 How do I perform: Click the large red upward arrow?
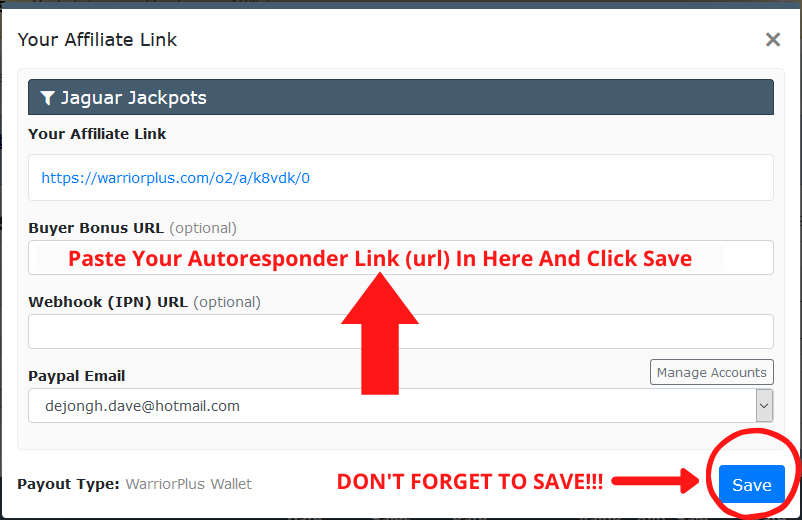[x=380, y=333]
